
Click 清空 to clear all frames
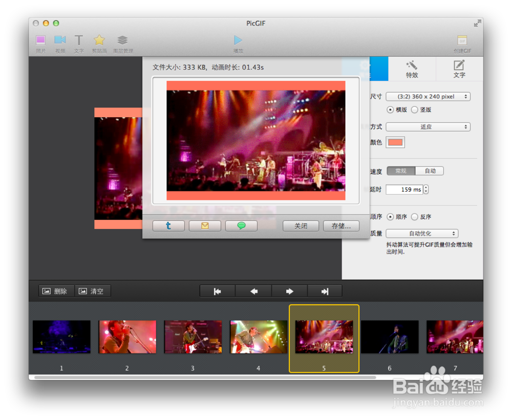pos(93,291)
